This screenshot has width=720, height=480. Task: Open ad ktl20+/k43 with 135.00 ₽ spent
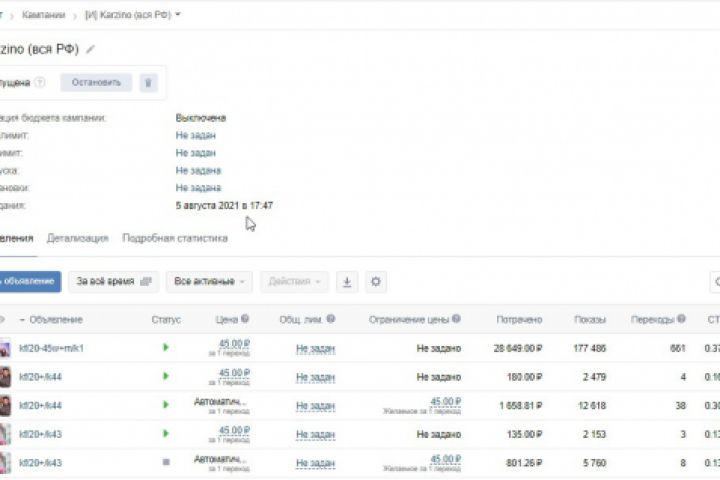pyautogui.click(x=40, y=435)
